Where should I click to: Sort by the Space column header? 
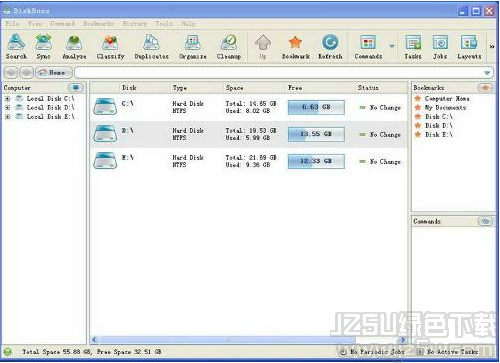point(234,88)
